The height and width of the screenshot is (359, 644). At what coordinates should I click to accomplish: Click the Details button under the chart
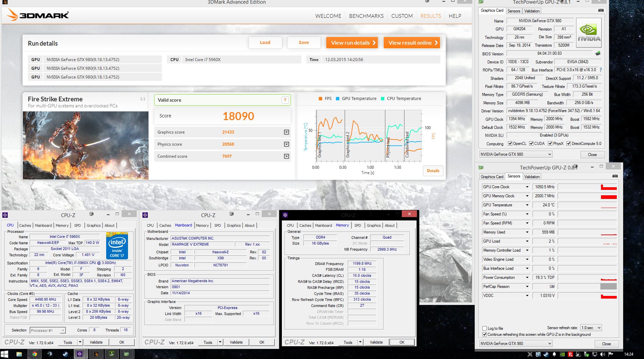point(433,171)
